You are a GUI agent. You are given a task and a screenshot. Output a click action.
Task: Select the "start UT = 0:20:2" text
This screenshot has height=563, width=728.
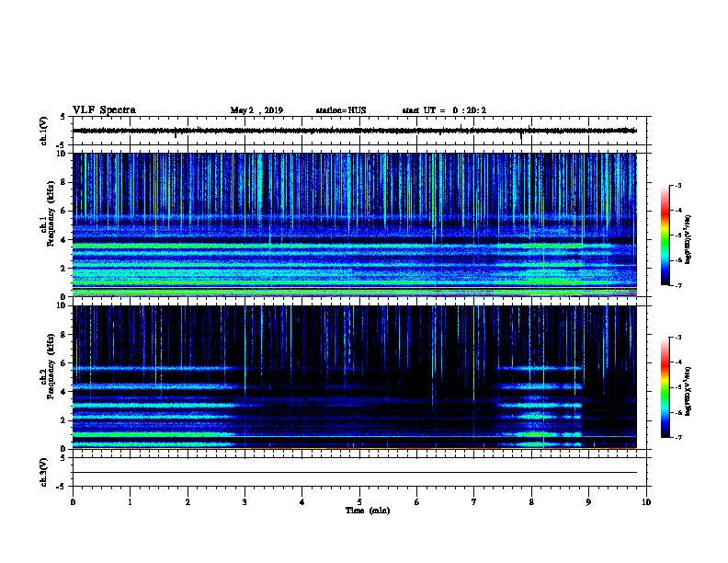point(444,110)
